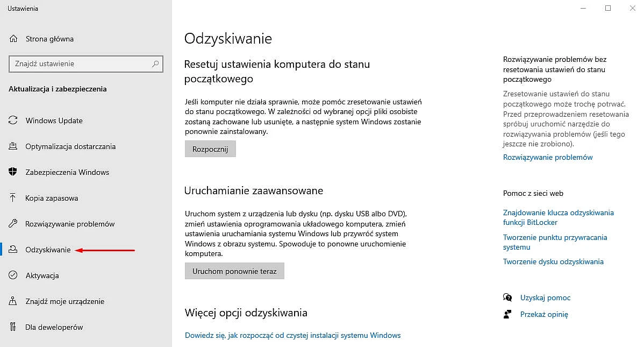Click the upward arrow Kopia zapasowa icon
Screen dimensions: 644x347
click(x=13, y=198)
